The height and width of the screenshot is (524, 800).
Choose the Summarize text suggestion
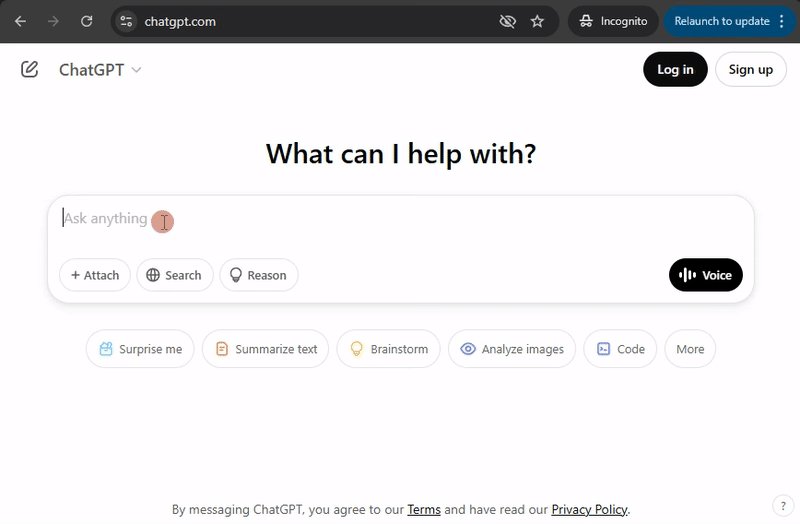tap(265, 349)
